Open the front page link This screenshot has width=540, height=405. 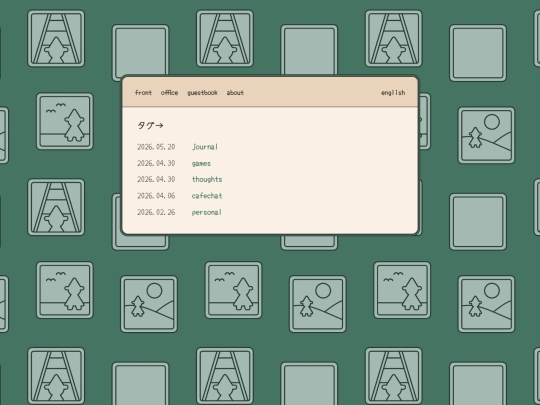pyautogui.click(x=143, y=93)
